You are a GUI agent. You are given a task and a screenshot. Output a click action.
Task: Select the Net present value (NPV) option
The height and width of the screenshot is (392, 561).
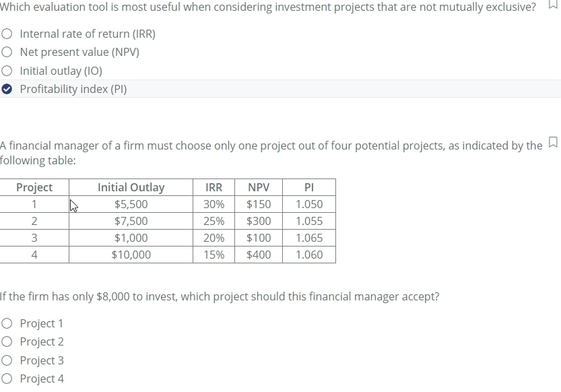(x=7, y=52)
